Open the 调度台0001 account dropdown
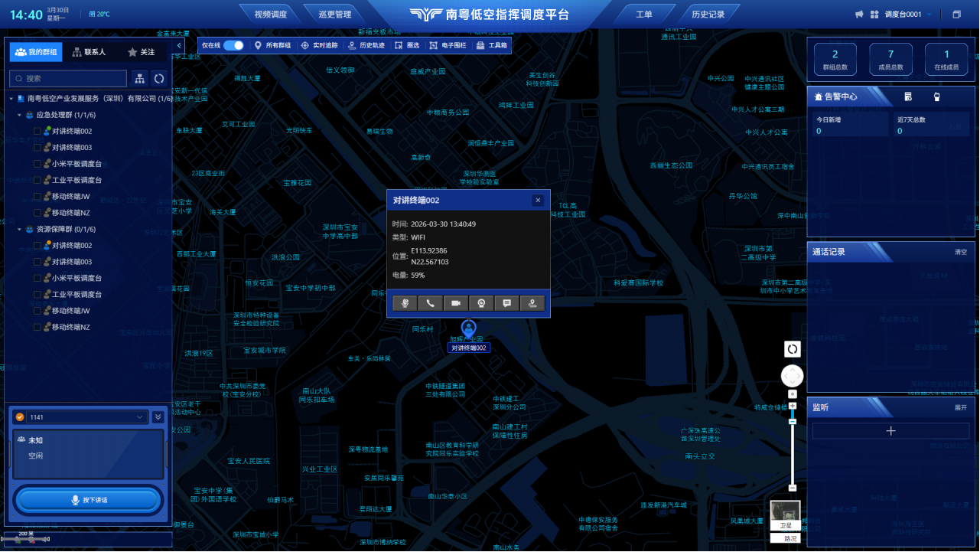This screenshot has width=980, height=552. 908,15
